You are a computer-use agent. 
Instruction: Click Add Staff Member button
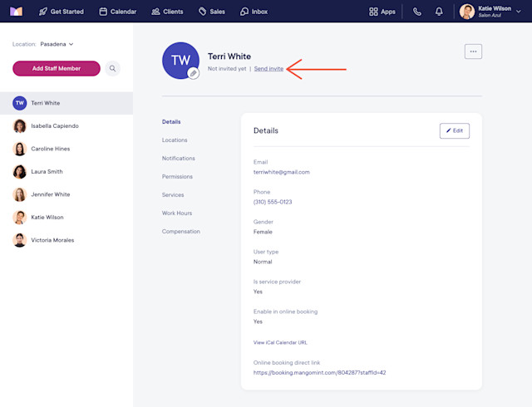57,68
